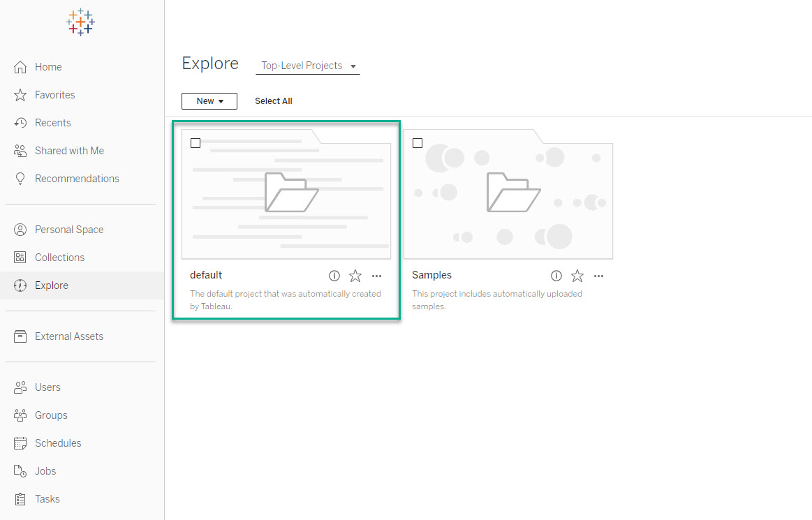Open Tasks label in sidebar
The height and width of the screenshot is (520, 812).
click(47, 499)
